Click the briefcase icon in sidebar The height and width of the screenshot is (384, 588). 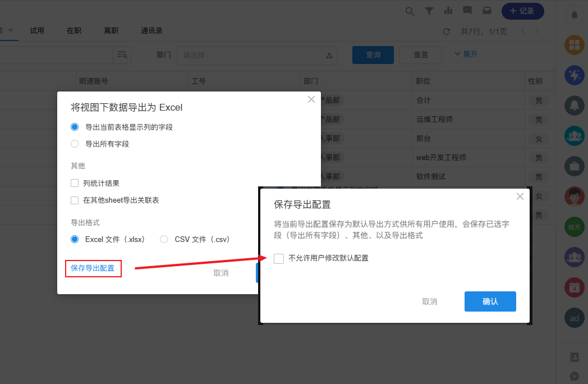[x=574, y=166]
